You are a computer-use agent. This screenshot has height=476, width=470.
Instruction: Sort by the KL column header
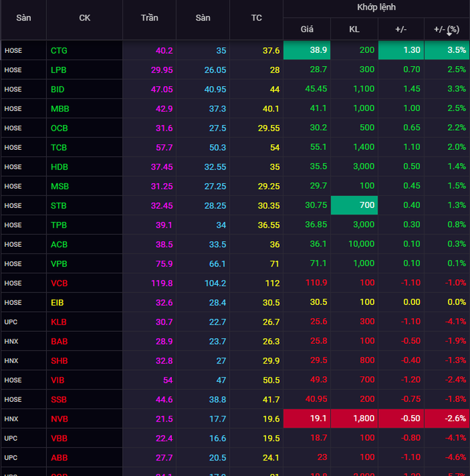[x=354, y=29]
